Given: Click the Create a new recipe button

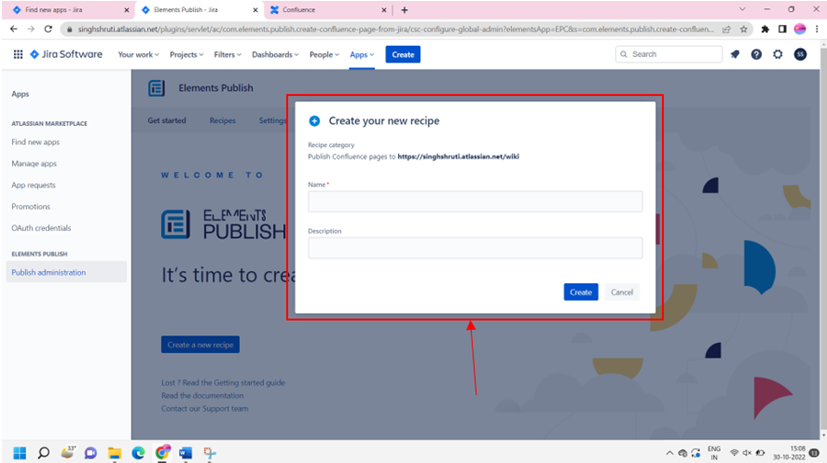Looking at the screenshot, I should point(200,345).
